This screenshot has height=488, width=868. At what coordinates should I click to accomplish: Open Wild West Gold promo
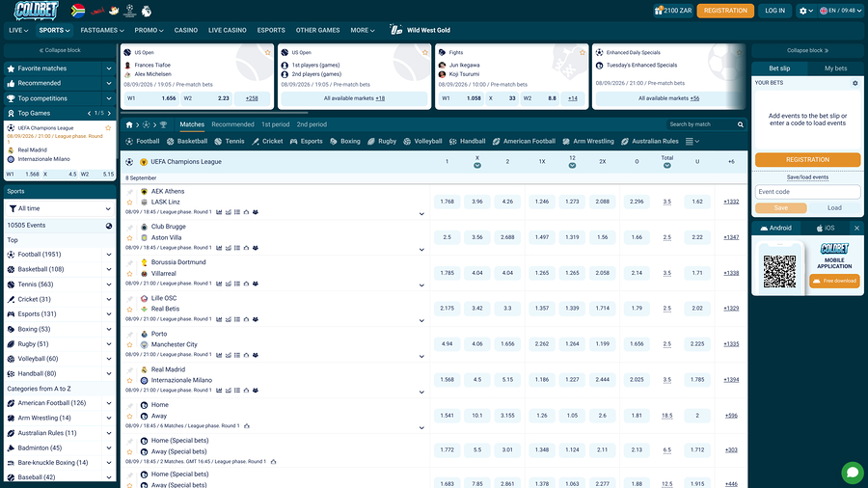pyautogui.click(x=420, y=31)
